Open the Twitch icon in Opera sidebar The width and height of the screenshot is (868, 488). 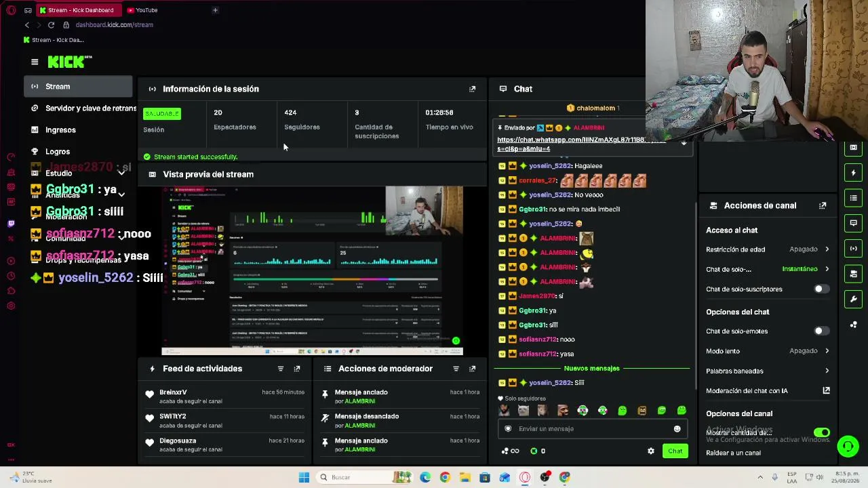tap(11, 224)
